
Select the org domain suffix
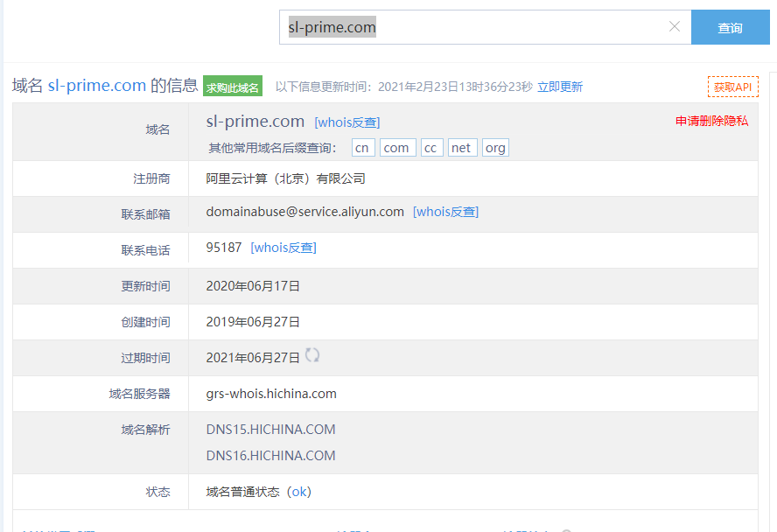point(495,148)
